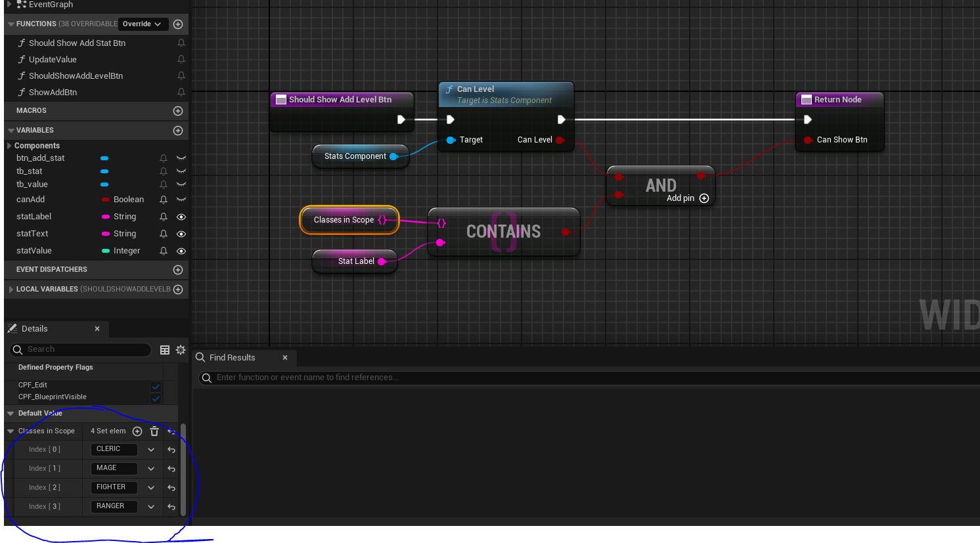Collapse Classes in Scope property

click(x=11, y=431)
